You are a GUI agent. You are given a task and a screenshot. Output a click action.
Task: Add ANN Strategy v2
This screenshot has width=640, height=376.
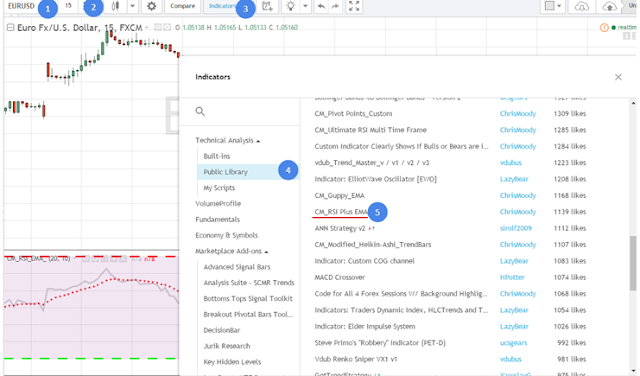point(340,228)
